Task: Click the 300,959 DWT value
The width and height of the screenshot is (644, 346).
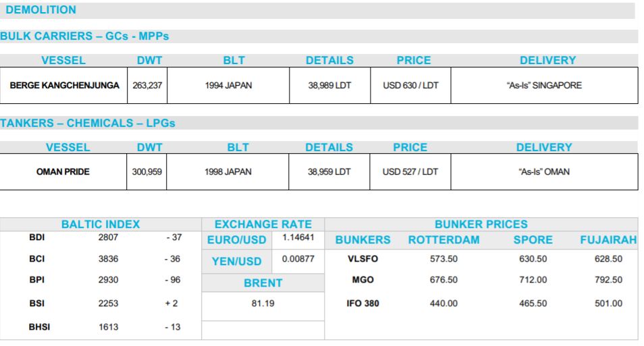Action: (x=146, y=172)
